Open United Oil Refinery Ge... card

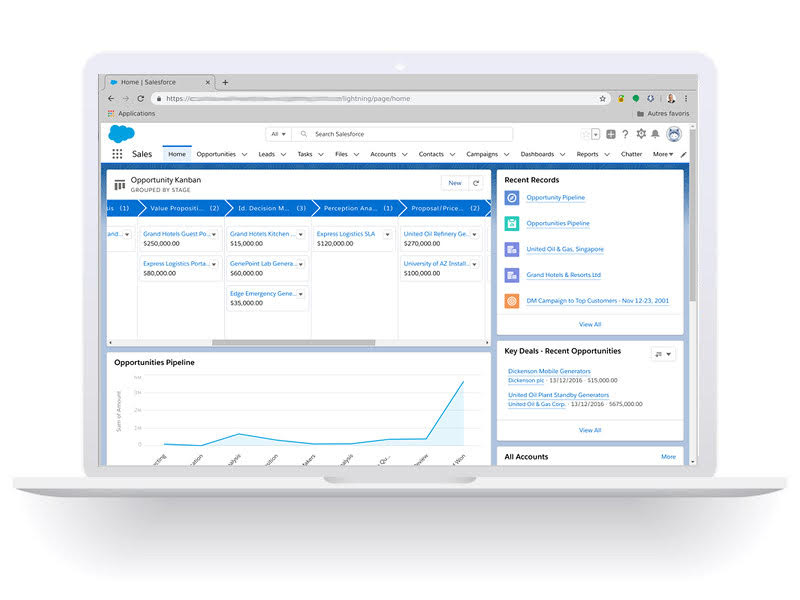(435, 234)
